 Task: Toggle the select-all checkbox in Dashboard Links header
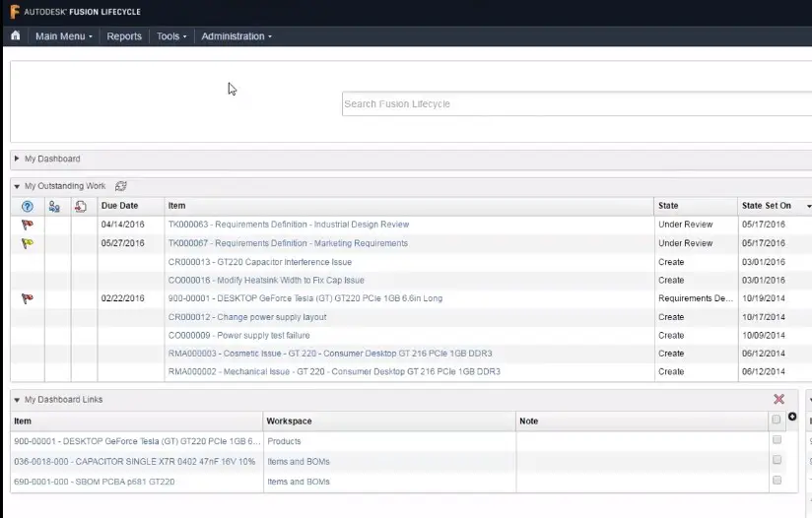click(776, 420)
